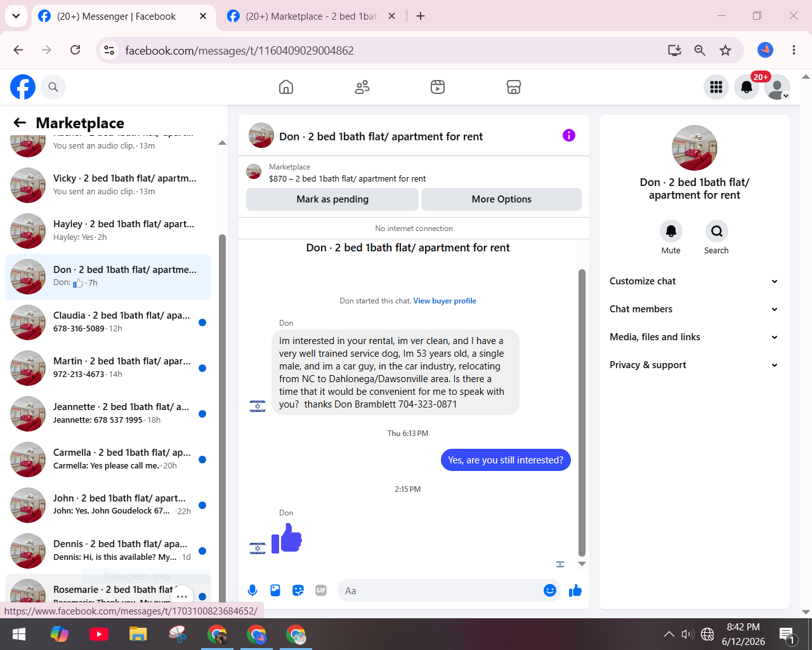Open the Video (Watch) icon
This screenshot has width=812, height=650.
coord(438,87)
